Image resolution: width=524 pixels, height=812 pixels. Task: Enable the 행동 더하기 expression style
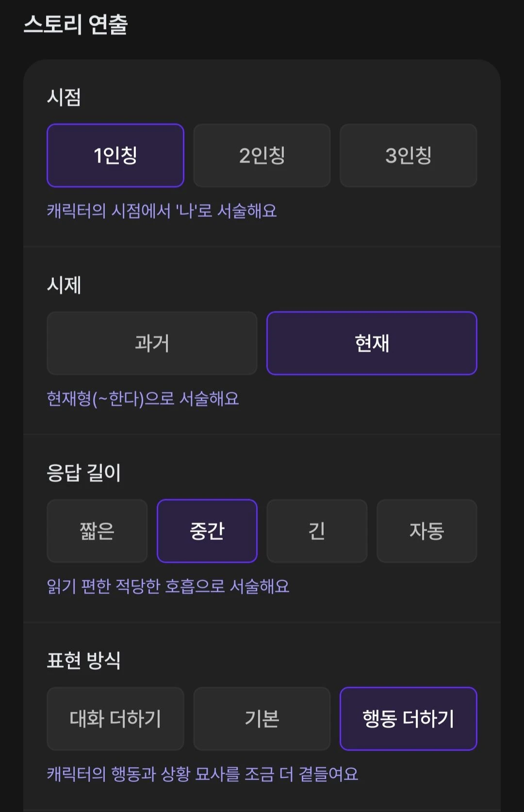409,718
